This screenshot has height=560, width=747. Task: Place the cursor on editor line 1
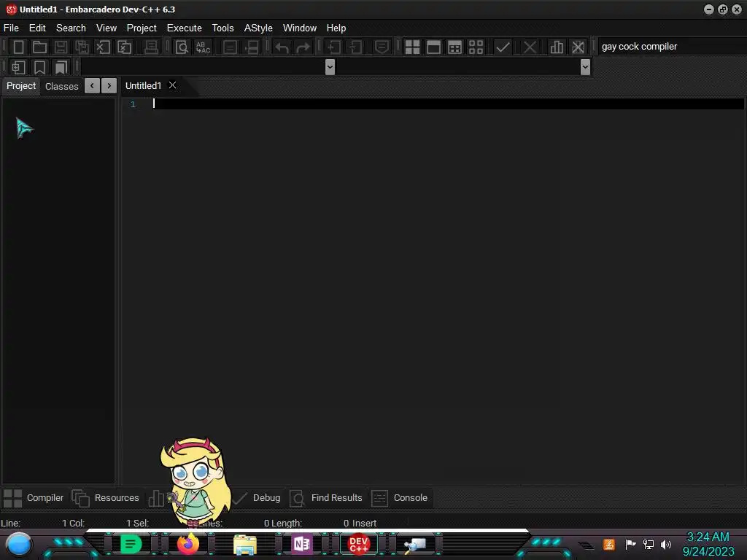[x=448, y=104]
